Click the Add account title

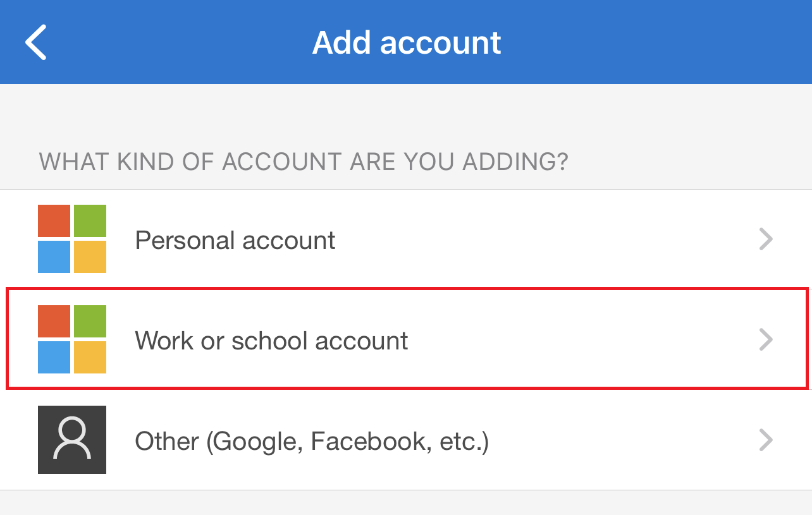(407, 42)
